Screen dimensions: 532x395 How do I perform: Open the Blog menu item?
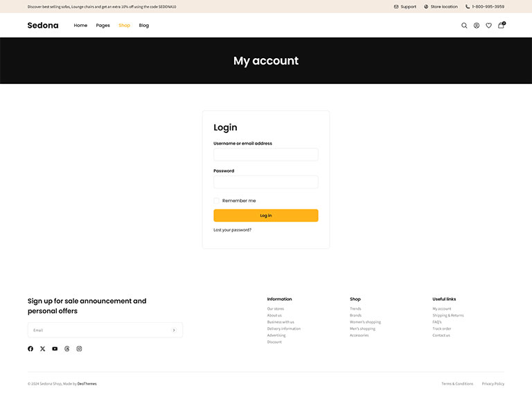(x=143, y=26)
